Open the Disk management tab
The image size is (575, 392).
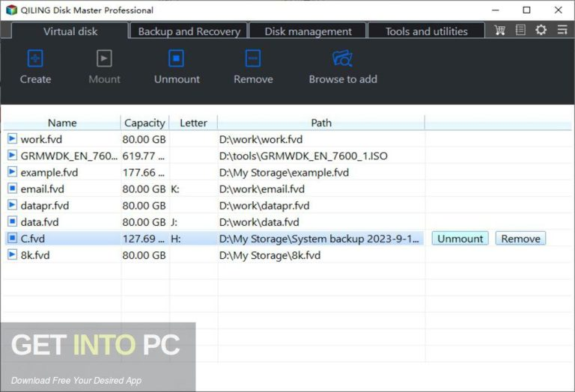point(308,31)
